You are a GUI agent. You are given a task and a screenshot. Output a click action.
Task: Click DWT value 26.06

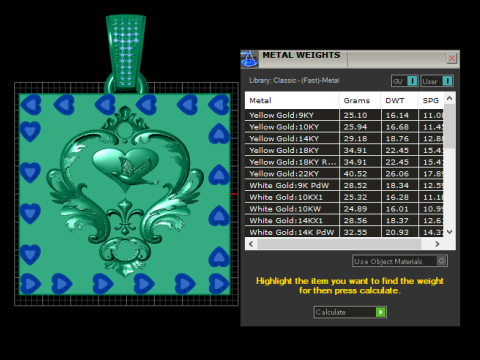pos(397,174)
